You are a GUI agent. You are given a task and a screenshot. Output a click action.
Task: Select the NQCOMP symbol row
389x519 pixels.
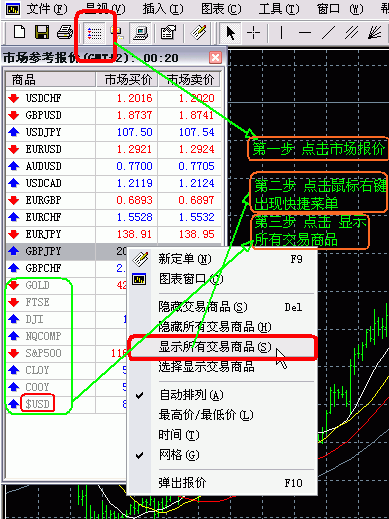67,336
